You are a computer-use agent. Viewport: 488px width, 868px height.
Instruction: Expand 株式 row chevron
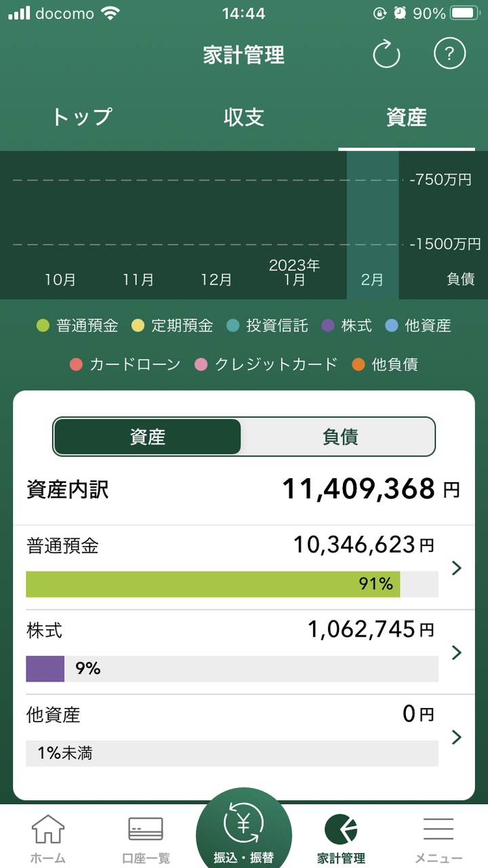click(456, 652)
